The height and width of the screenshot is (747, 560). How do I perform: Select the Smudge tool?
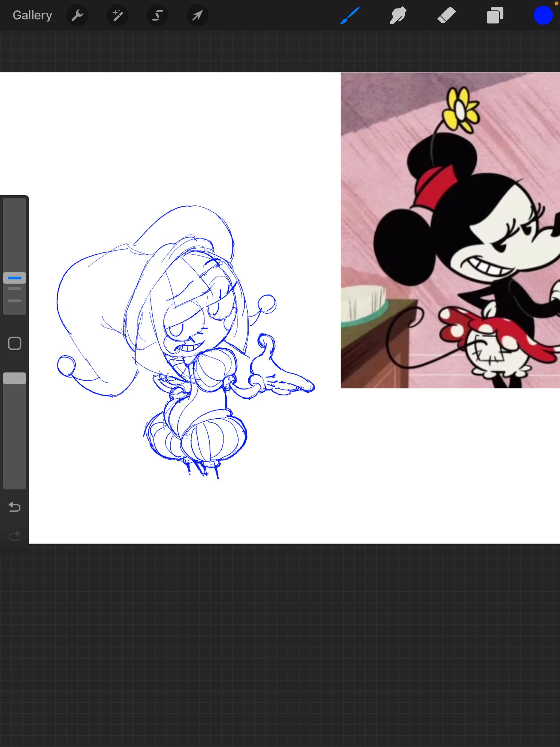(398, 16)
